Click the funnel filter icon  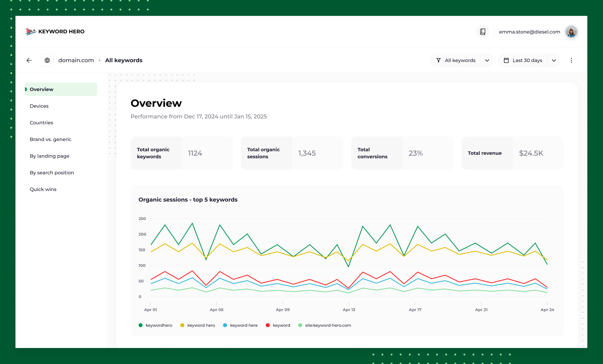[438, 60]
